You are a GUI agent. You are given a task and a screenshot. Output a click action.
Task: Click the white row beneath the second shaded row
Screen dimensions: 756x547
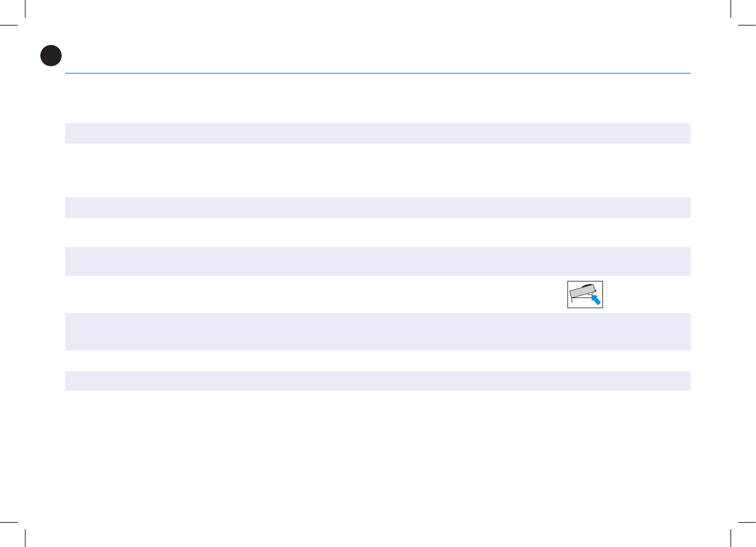point(378,232)
